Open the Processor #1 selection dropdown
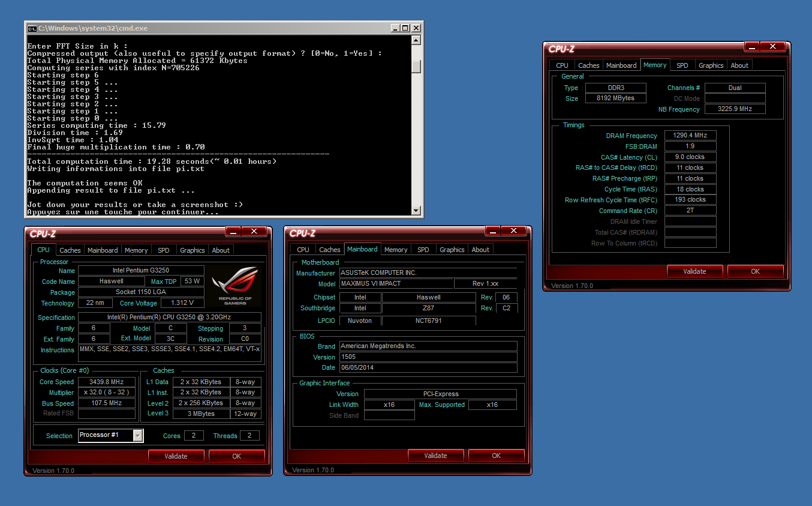 click(138, 436)
